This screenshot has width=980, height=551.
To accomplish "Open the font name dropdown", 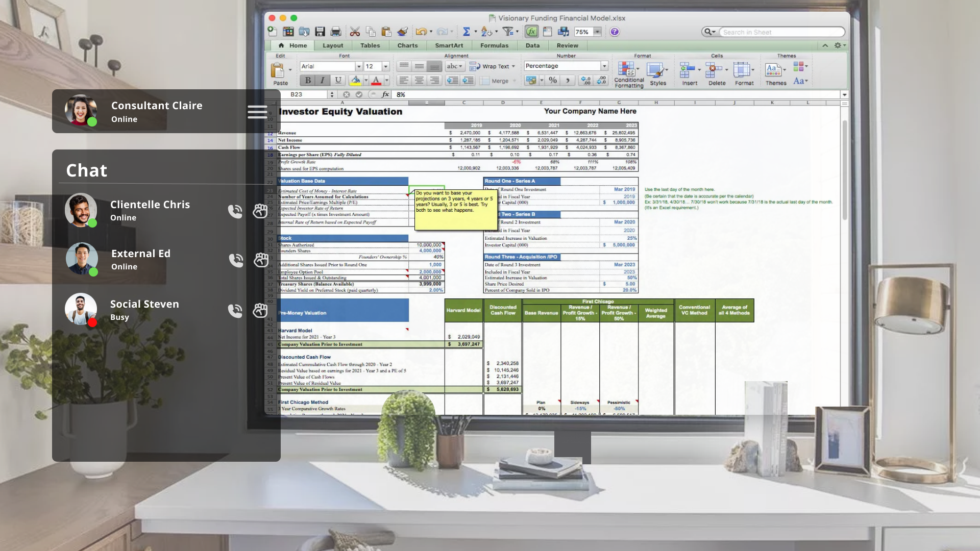I will pyautogui.click(x=359, y=66).
